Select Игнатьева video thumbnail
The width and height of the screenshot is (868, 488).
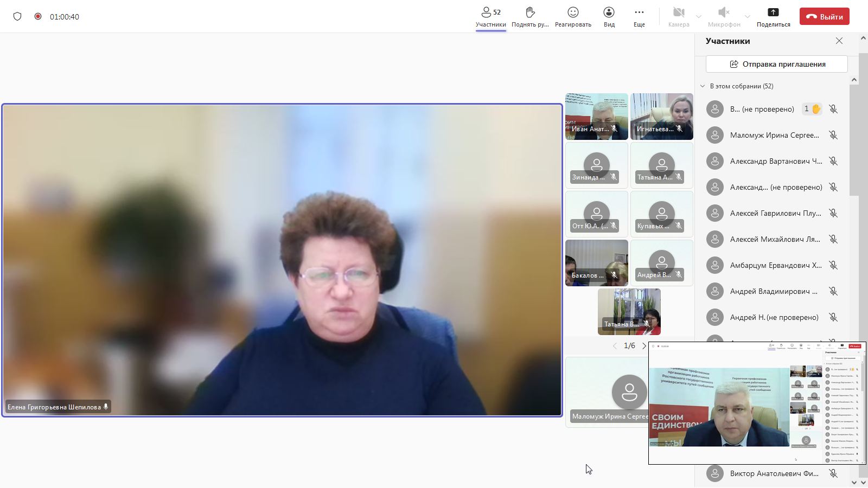(x=661, y=117)
